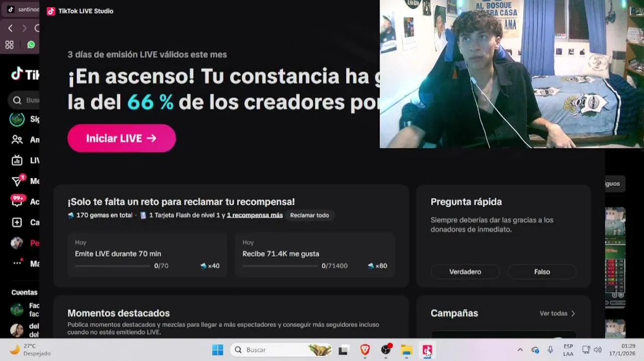The width and height of the screenshot is (644, 361).
Task: Open the first Cuentas account avatar
Action: point(17,309)
